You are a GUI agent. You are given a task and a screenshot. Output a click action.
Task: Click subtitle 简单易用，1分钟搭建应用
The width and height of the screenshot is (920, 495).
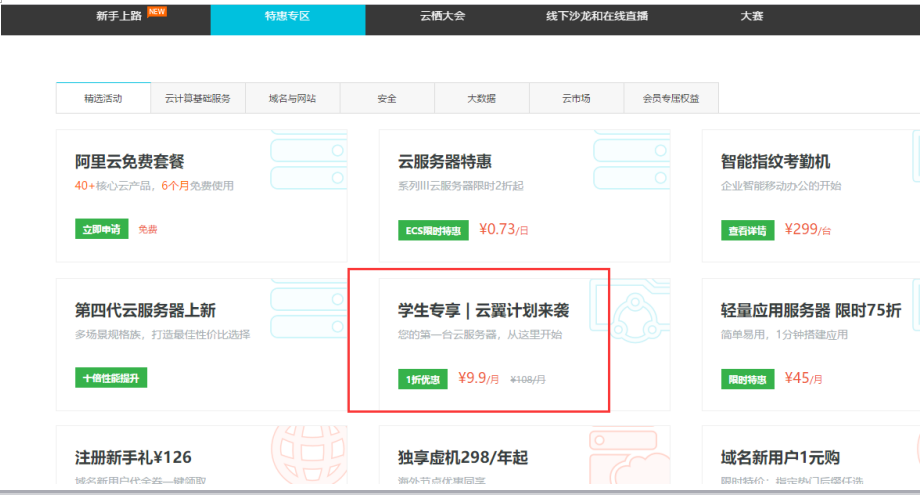click(784, 334)
